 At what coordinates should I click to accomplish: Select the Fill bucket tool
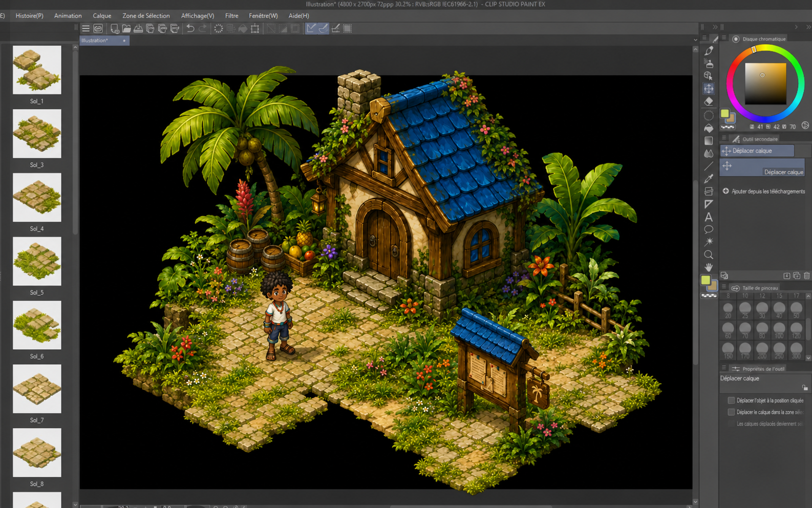[x=709, y=128]
